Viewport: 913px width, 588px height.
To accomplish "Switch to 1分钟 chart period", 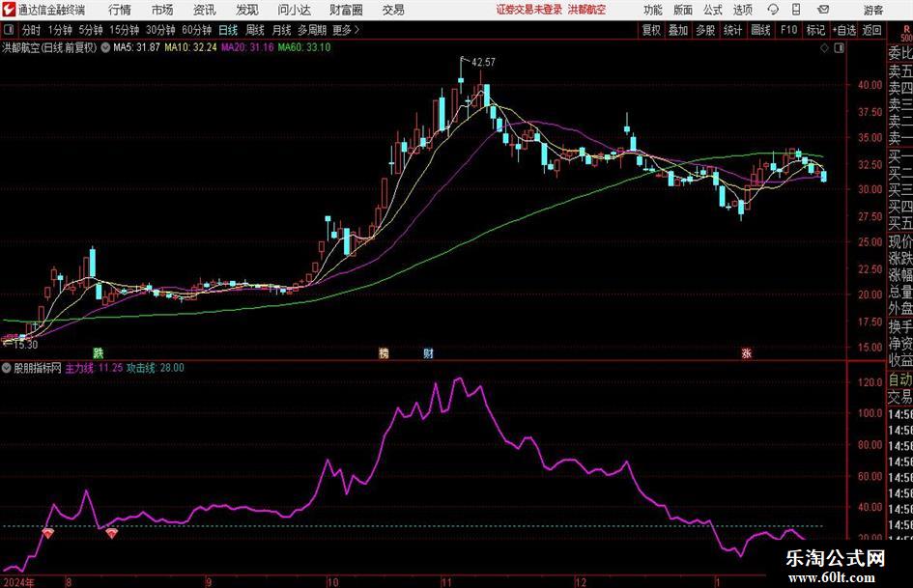I will [60, 30].
